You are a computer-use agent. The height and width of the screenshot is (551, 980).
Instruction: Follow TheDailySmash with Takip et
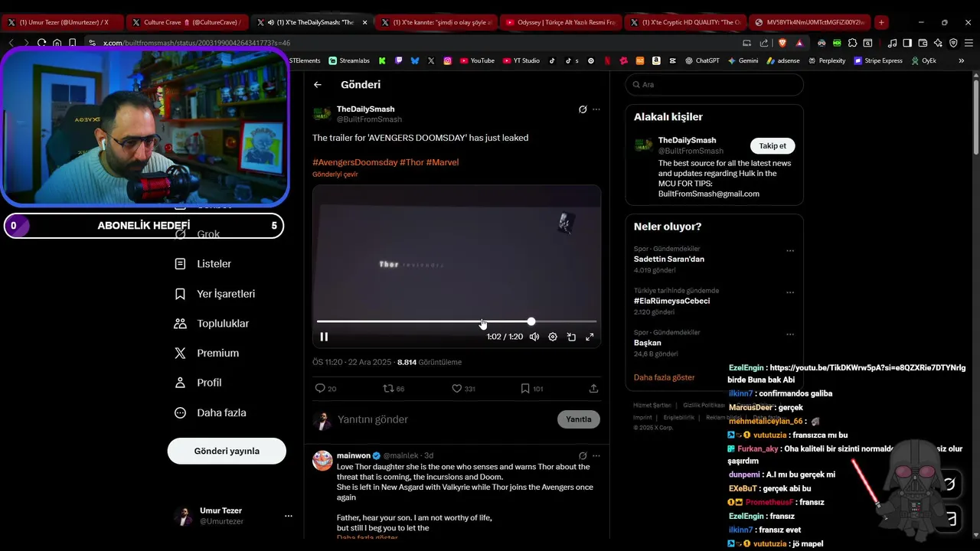click(x=773, y=146)
